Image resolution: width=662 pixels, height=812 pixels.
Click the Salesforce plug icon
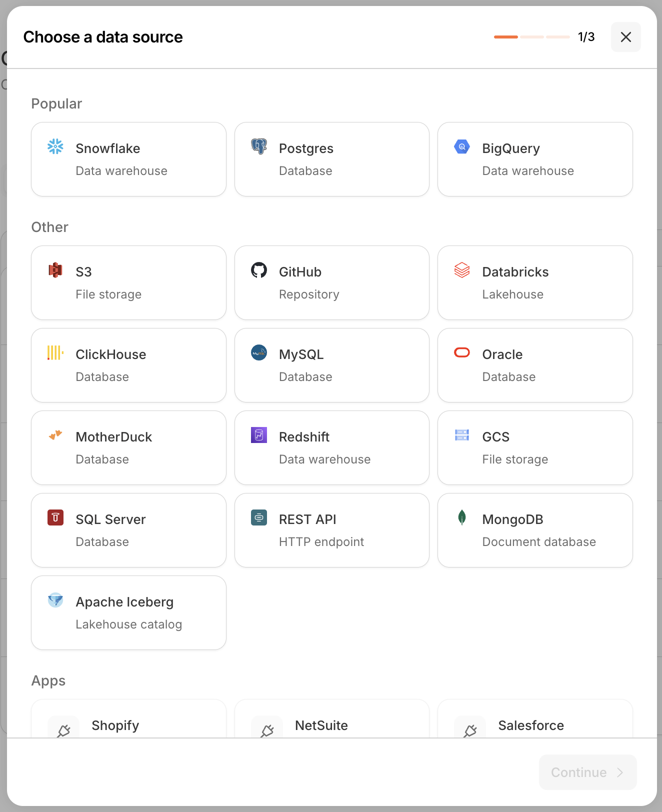[x=470, y=730]
